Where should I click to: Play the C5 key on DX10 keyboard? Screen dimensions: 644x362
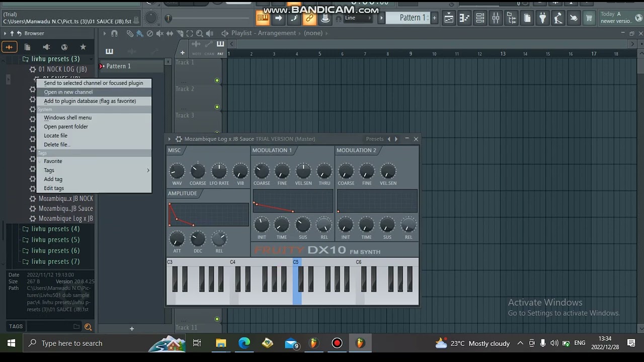[x=296, y=299]
